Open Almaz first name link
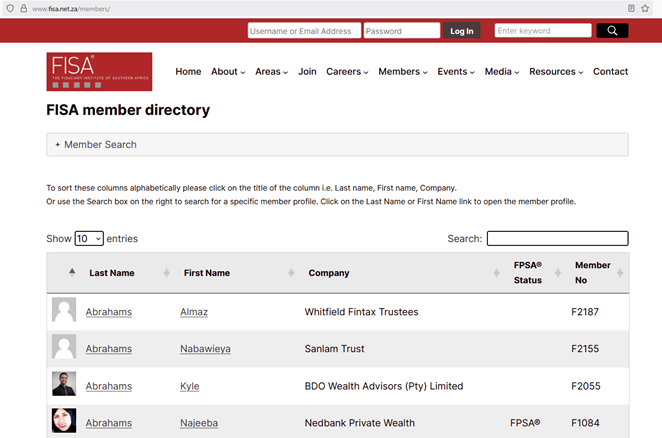Screen dimensions: 662x438 [194, 312]
